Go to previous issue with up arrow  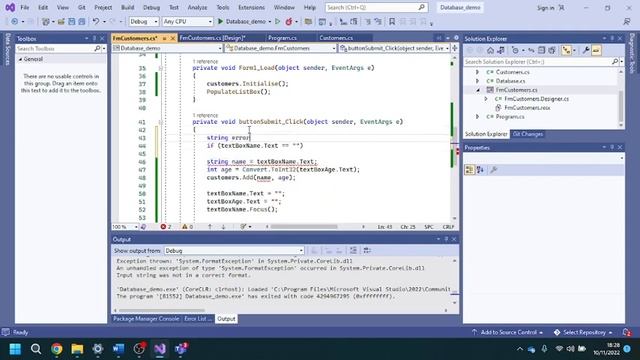point(210,227)
